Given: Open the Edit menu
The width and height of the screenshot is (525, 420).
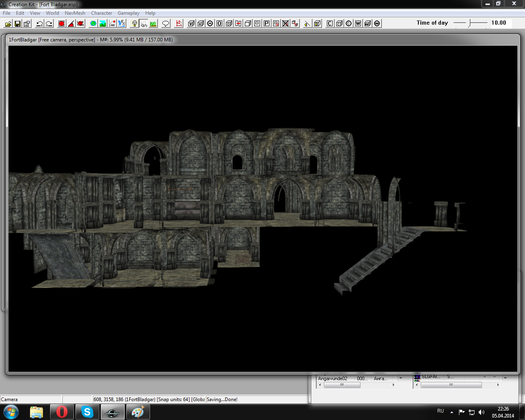Looking at the screenshot, I should tap(20, 13).
